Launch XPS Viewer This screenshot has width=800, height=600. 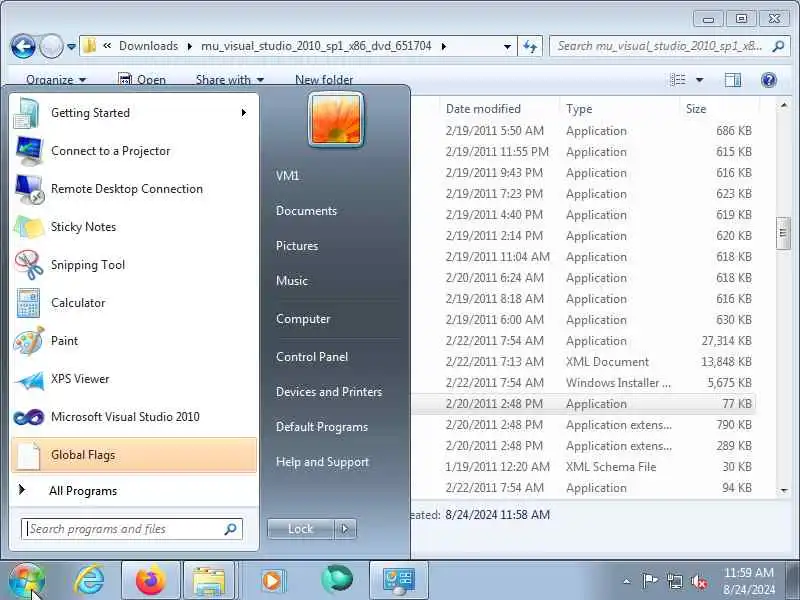[134, 379]
